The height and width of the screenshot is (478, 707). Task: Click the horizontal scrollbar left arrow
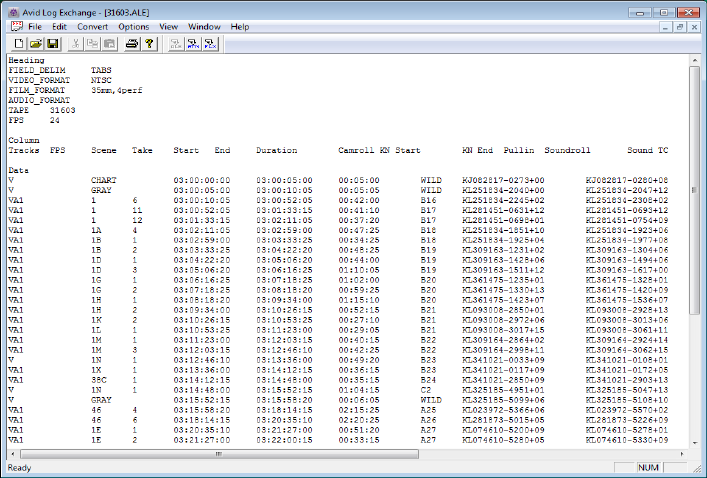pos(13,454)
